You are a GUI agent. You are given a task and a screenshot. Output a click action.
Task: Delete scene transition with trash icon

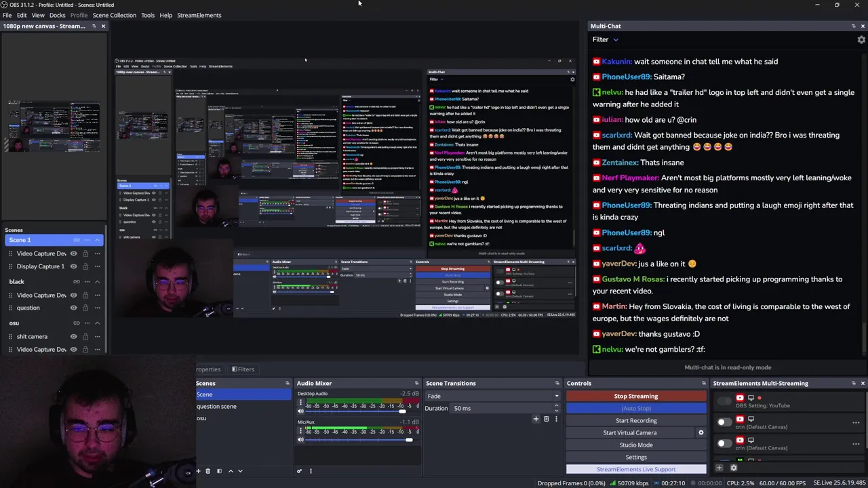546,419
